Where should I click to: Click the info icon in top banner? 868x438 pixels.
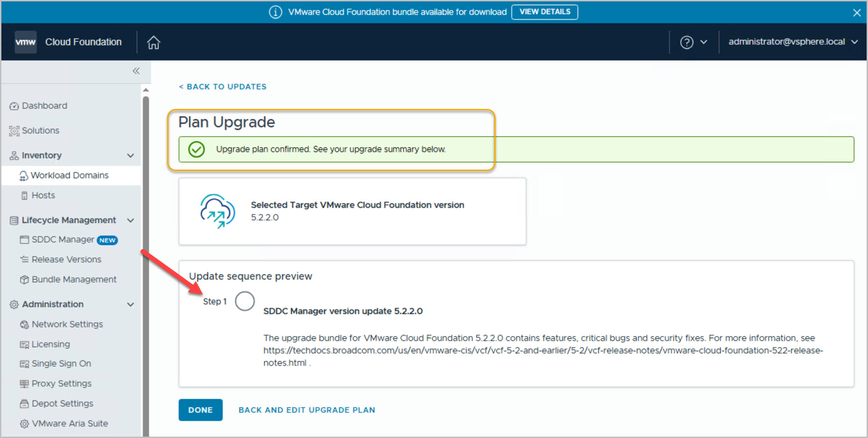[x=275, y=12]
